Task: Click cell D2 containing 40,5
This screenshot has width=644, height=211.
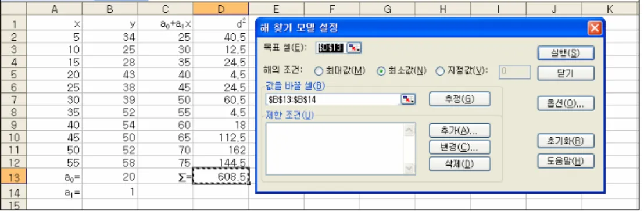Action: point(221,37)
